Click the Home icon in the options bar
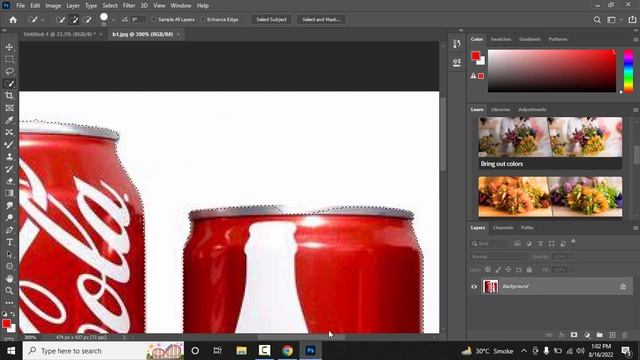The image size is (640, 360). click(13, 20)
